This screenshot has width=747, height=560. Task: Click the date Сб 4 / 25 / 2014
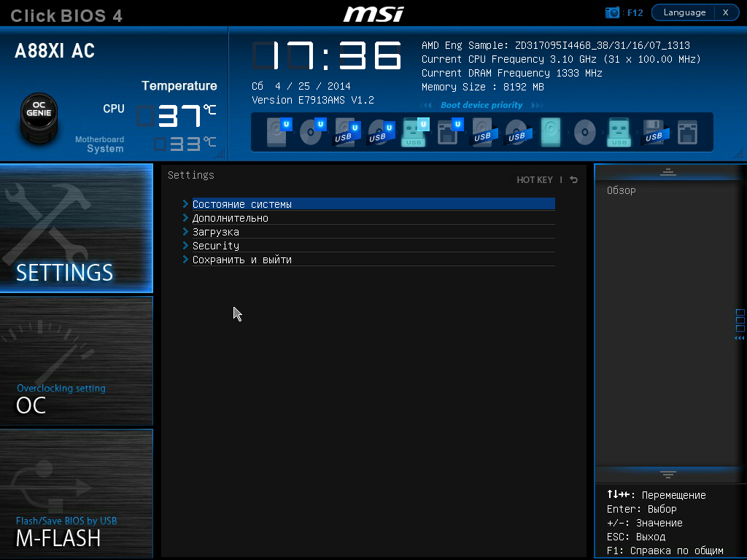(x=301, y=86)
